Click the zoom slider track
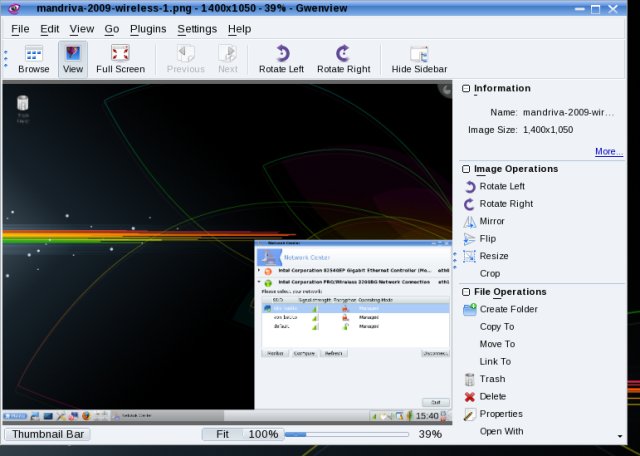Screen dimensions: 640x456 (347, 435)
